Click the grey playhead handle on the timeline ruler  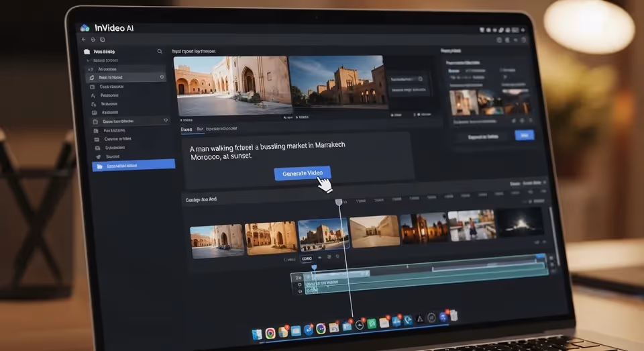click(x=339, y=202)
